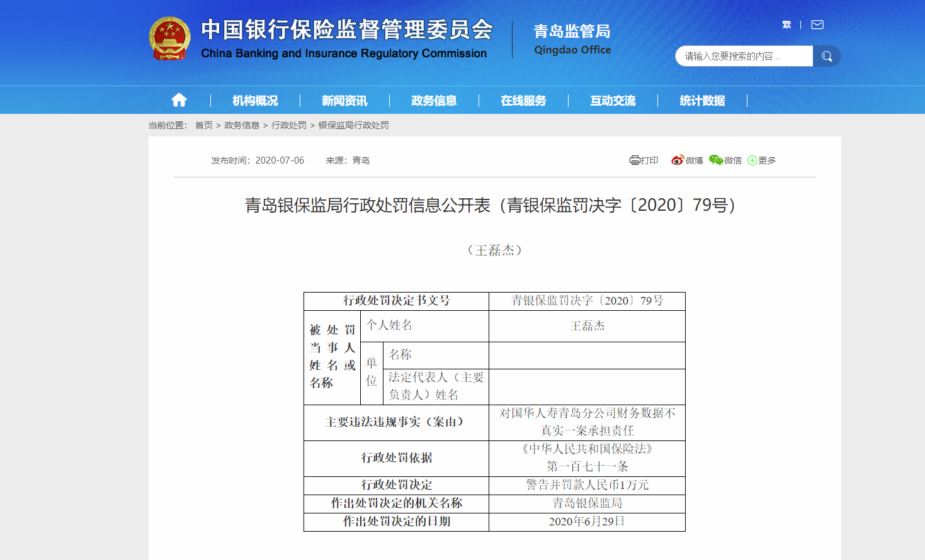
Task: Click the home icon in navigation bar
Action: pos(179,100)
